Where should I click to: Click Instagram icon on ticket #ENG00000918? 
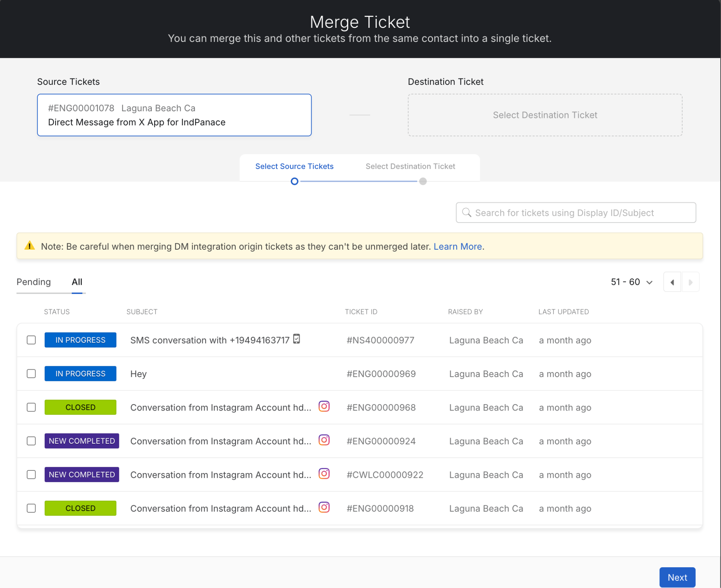(x=324, y=507)
